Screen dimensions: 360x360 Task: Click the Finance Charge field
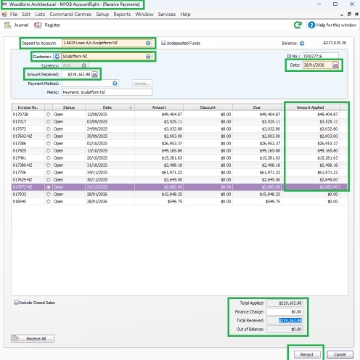click(x=285, y=312)
